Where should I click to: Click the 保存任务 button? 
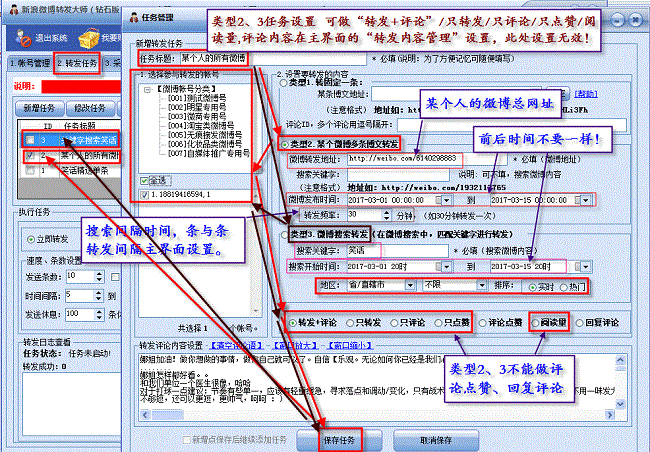click(x=340, y=440)
